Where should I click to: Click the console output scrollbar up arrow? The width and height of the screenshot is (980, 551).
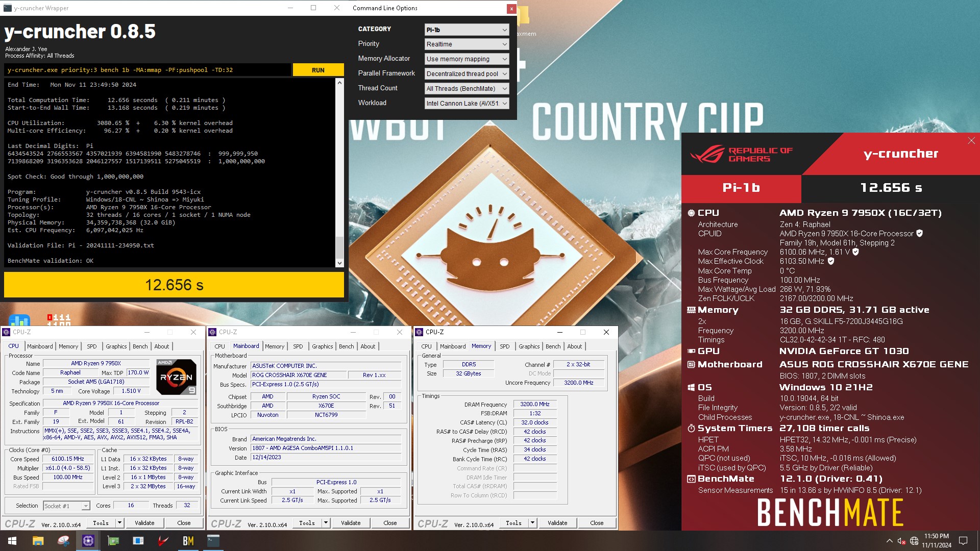click(x=339, y=82)
